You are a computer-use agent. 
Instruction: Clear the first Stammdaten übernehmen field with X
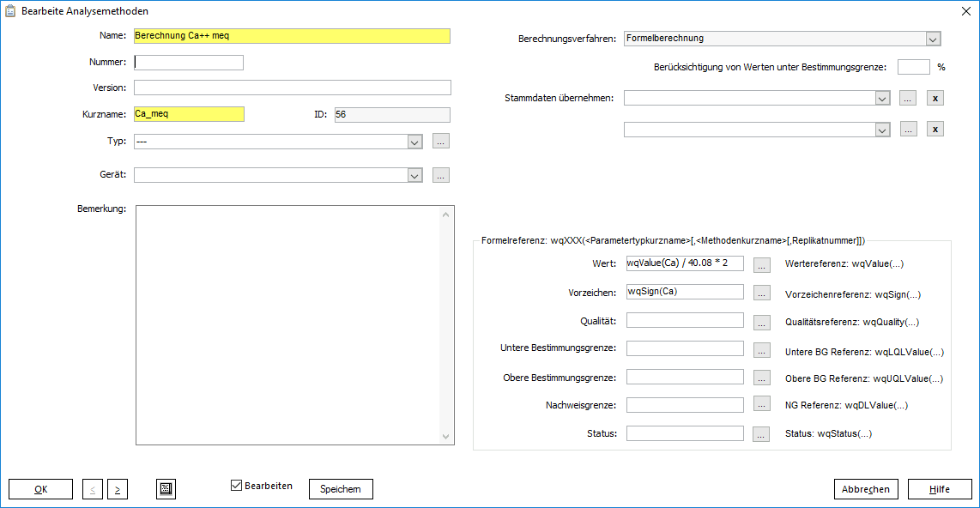tap(935, 98)
